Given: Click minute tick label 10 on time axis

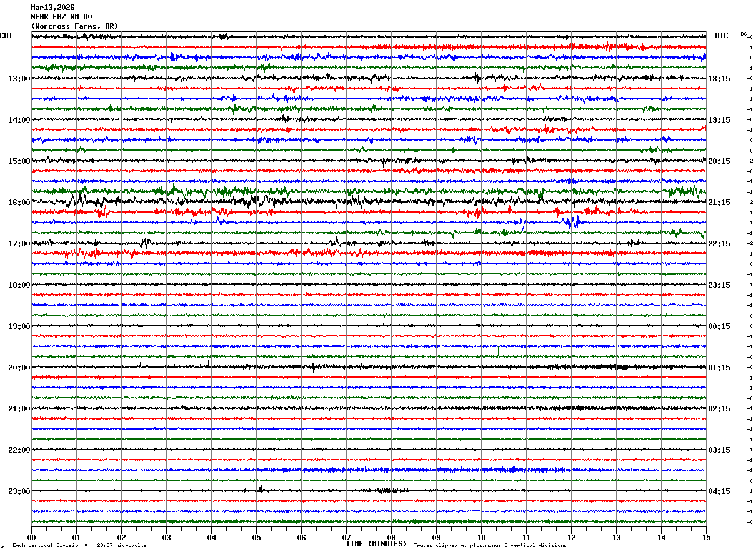Looking at the screenshot, I should 481,537.
